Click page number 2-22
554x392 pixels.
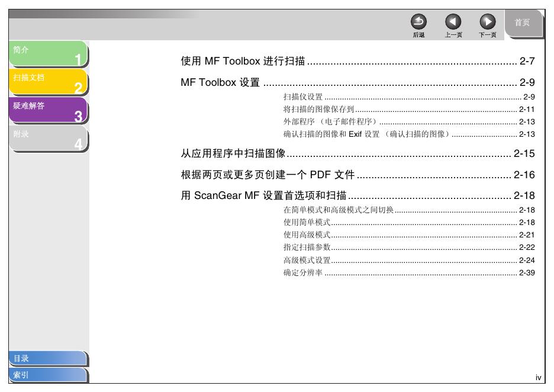(x=527, y=247)
